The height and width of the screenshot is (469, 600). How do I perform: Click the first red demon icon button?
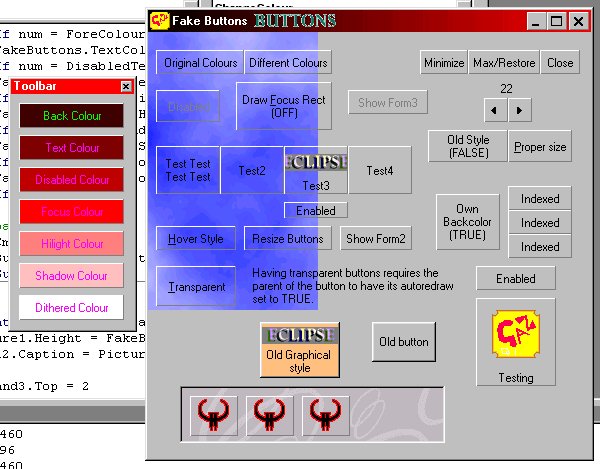click(211, 413)
